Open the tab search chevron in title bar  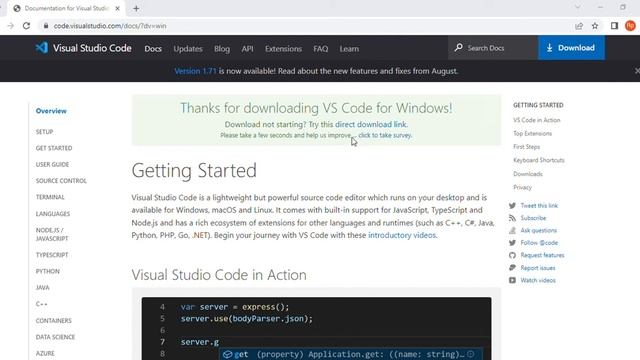tap(578, 7)
